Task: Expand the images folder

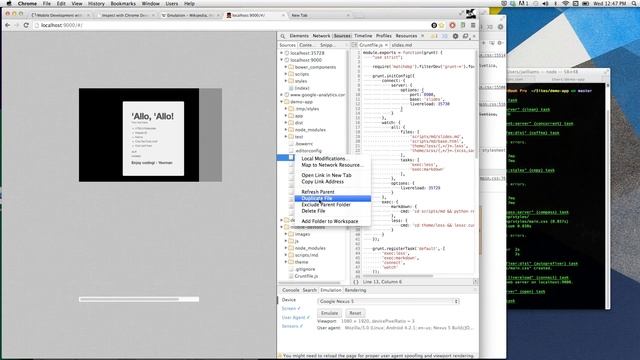Action: coord(286,234)
